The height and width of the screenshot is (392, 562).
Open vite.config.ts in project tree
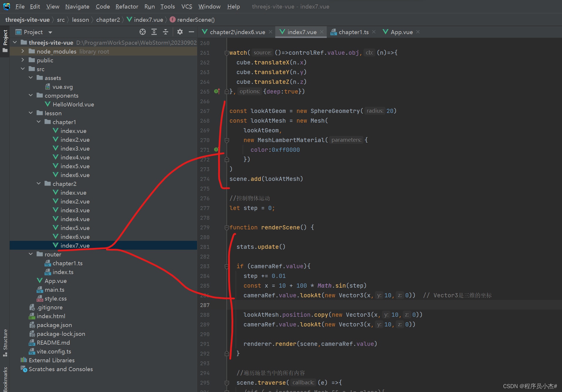[50, 351]
